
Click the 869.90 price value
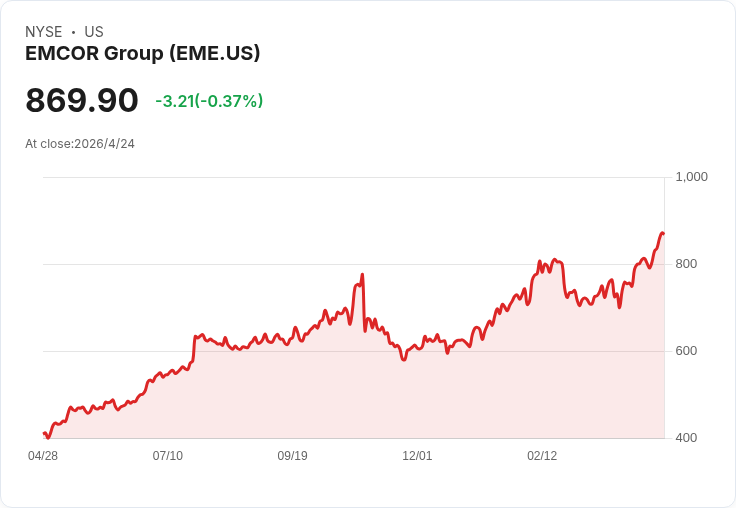(82, 100)
